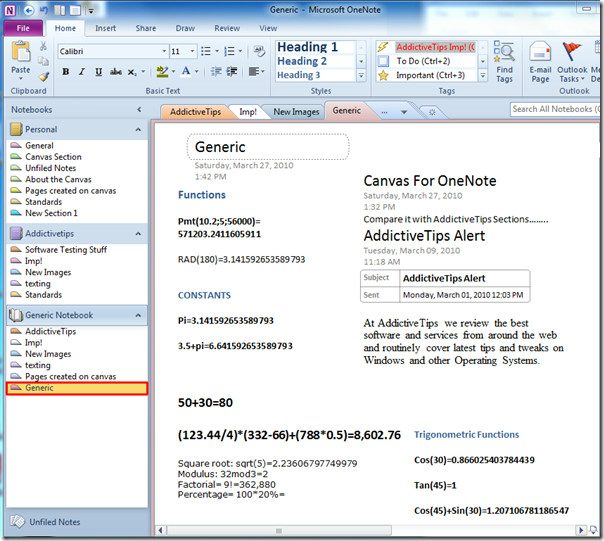Switch to the Review ribbon tab
The height and width of the screenshot is (541, 604).
click(x=227, y=28)
